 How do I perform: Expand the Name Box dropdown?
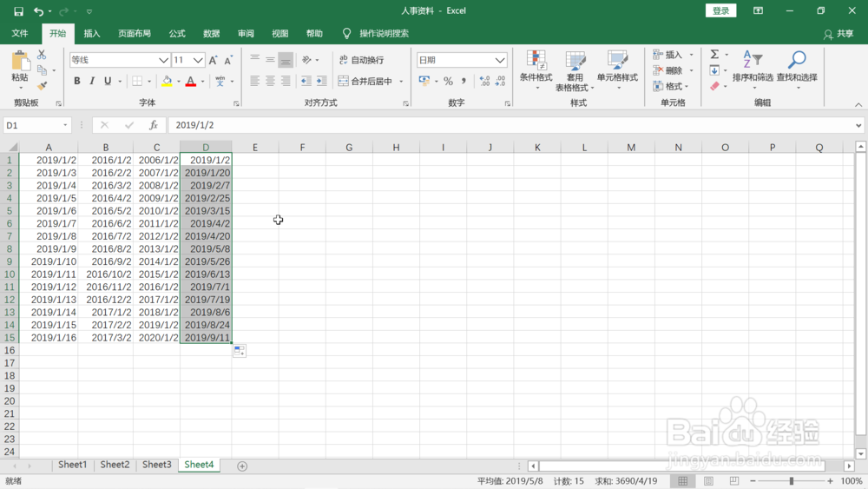click(x=65, y=125)
